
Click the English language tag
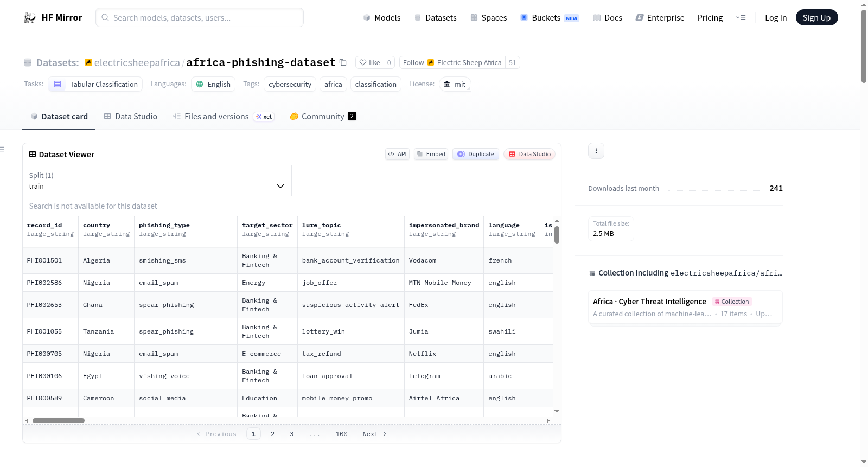(x=213, y=84)
